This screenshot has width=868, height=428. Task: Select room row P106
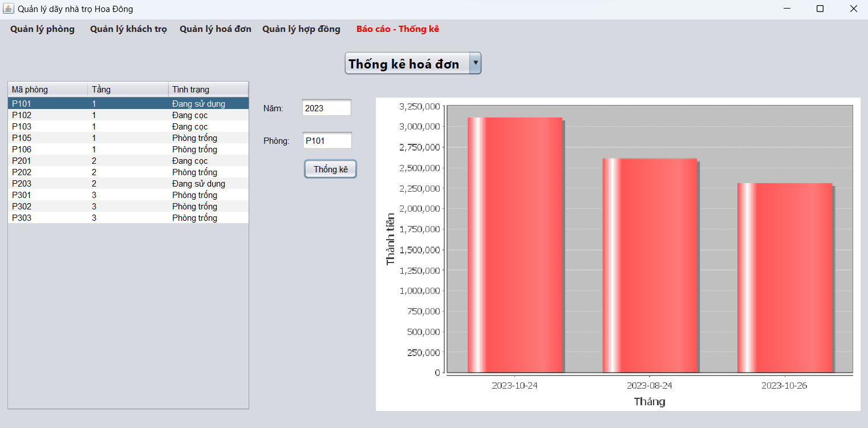click(x=128, y=150)
